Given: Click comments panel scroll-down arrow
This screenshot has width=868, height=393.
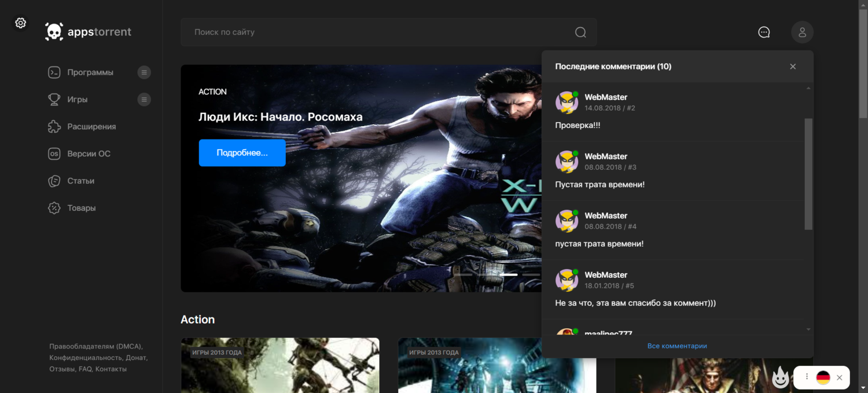Looking at the screenshot, I should pyautogui.click(x=808, y=330).
